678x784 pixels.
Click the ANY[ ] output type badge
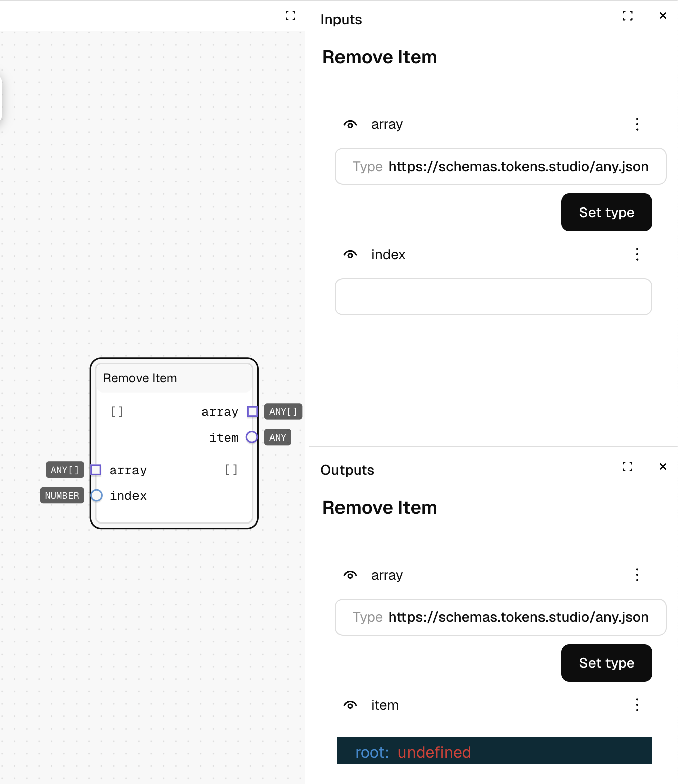(283, 412)
